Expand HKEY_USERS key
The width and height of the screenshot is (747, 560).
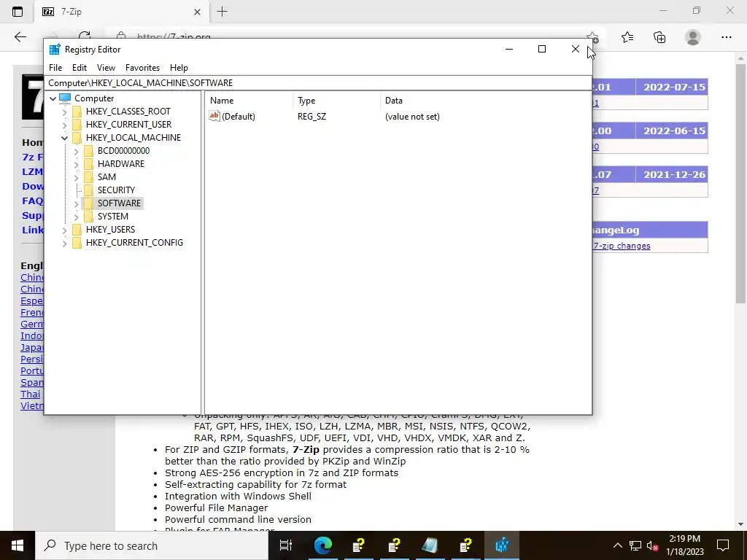(64, 230)
